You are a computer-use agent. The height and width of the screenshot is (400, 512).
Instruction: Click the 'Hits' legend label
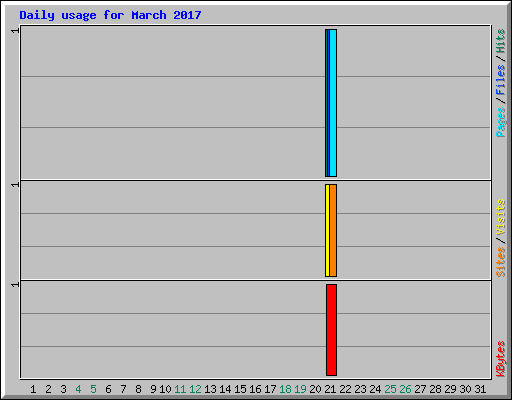pyautogui.click(x=500, y=41)
